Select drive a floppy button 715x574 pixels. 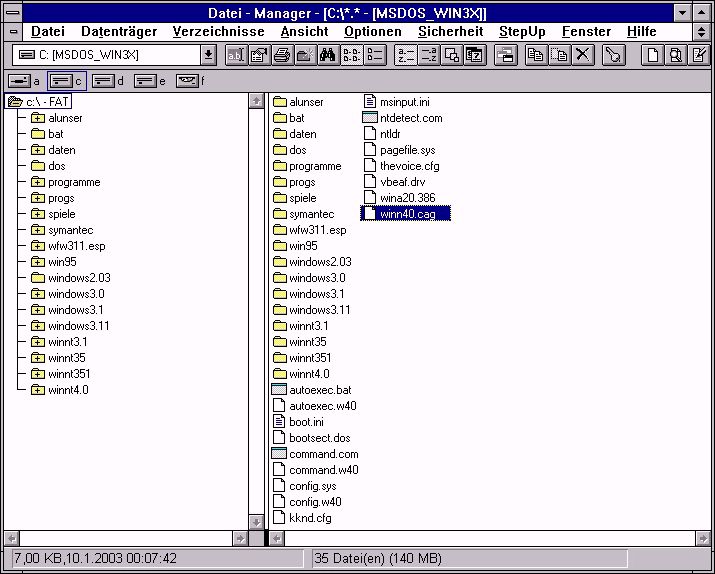tap(22, 80)
